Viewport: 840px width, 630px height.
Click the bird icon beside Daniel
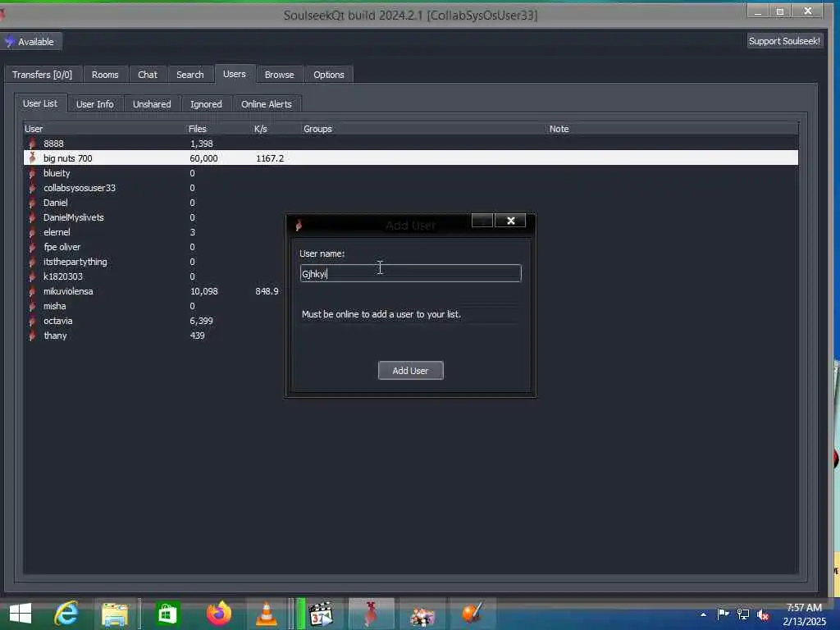[32, 203]
